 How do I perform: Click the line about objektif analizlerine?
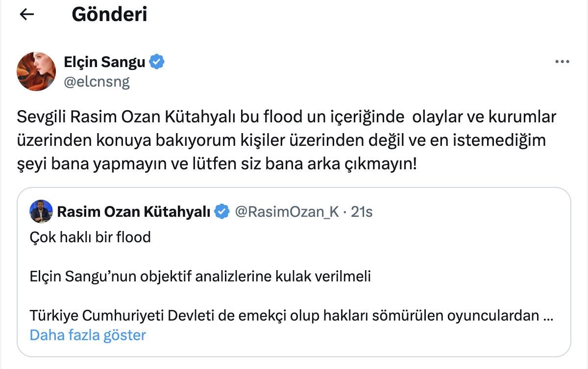coord(200,277)
